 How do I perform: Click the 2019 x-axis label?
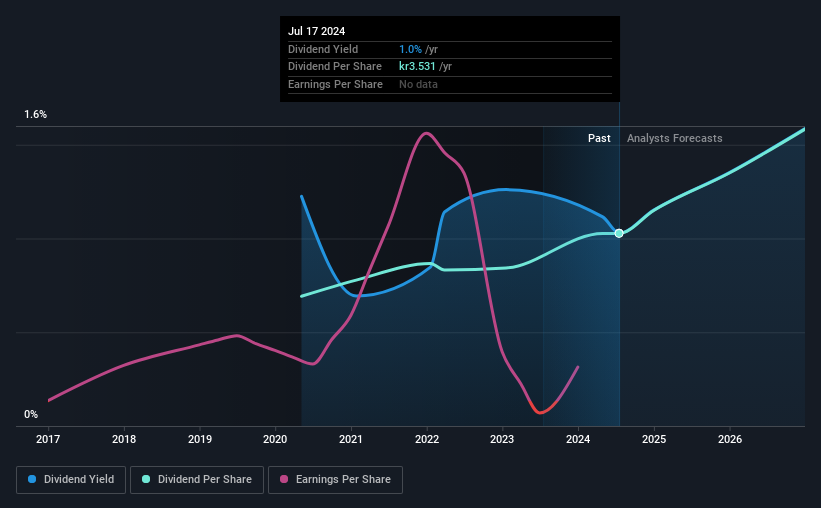coord(199,439)
